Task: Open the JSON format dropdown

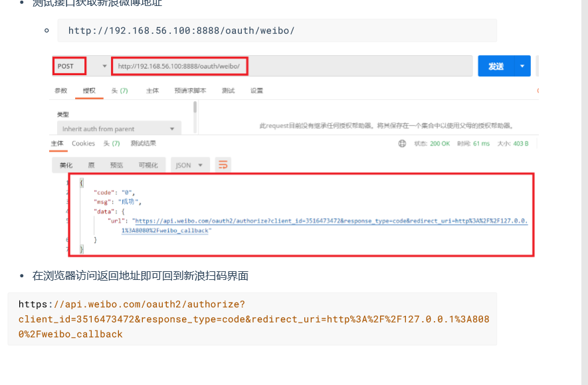Action: pos(189,165)
